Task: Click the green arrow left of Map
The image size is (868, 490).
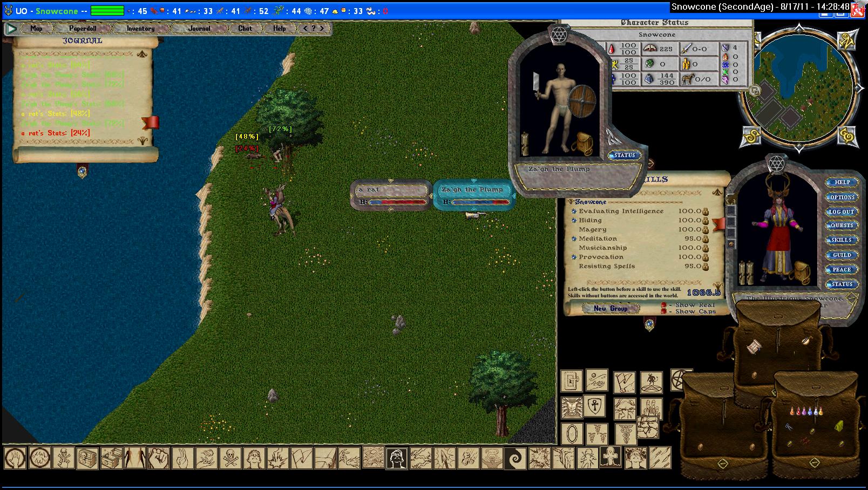Action: tap(10, 29)
